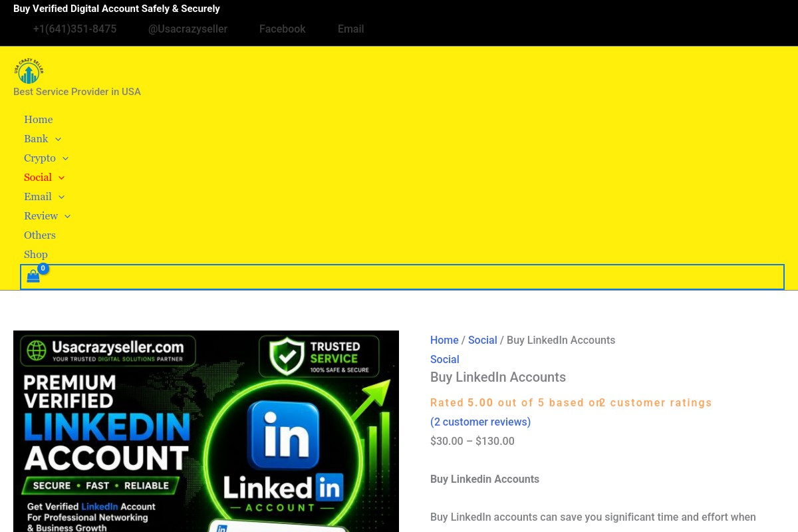
Task: Open the Crypto menu item
Action: pos(40,158)
